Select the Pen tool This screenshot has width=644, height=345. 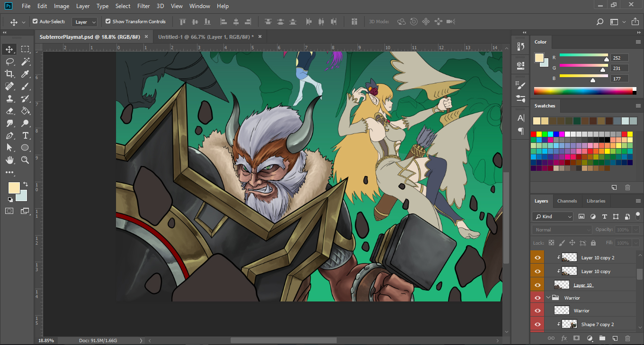[9, 135]
